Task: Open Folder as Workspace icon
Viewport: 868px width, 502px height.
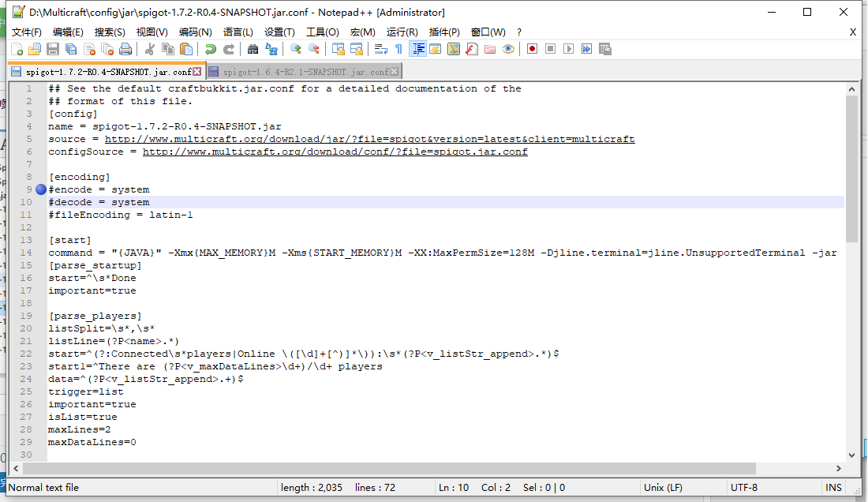Action: click(490, 49)
